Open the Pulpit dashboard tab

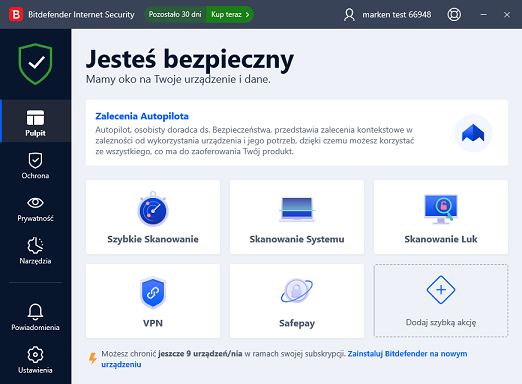point(35,121)
